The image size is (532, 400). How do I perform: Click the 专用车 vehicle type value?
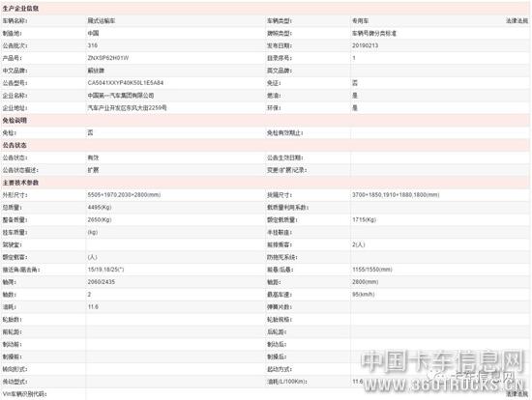click(x=361, y=21)
